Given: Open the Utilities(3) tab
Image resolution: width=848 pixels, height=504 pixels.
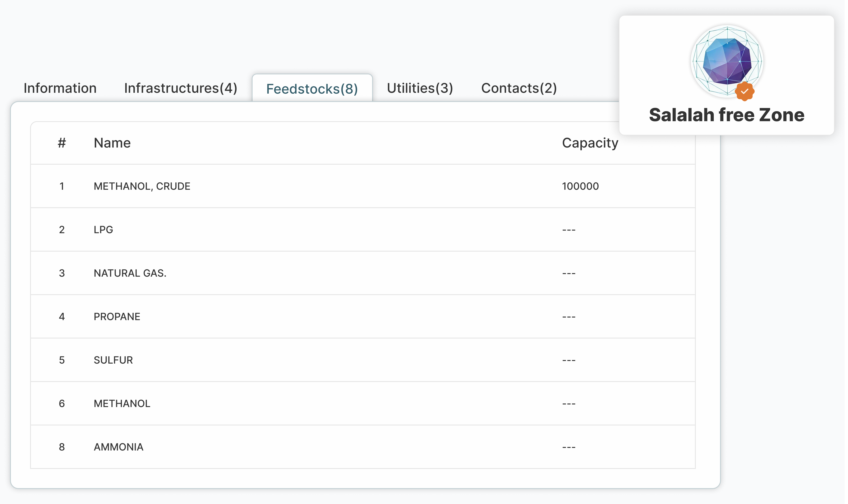Looking at the screenshot, I should click(x=420, y=88).
